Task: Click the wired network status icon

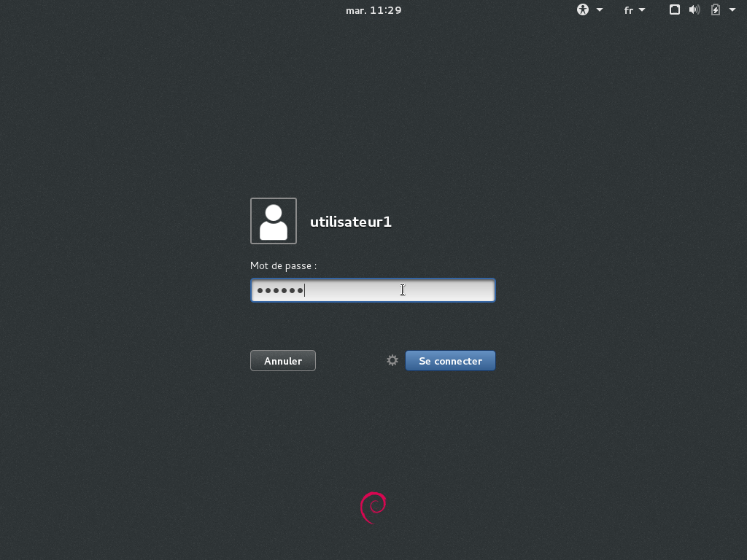Action: pos(675,10)
